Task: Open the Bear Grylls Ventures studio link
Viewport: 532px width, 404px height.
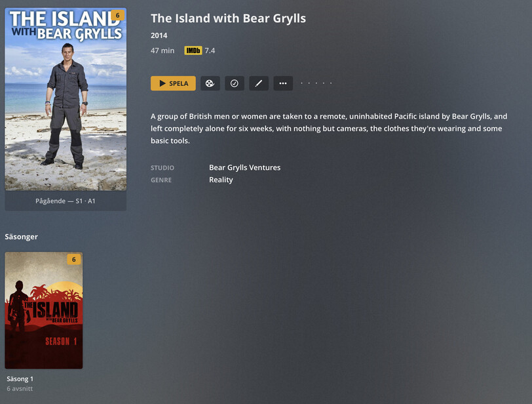Action: click(244, 167)
